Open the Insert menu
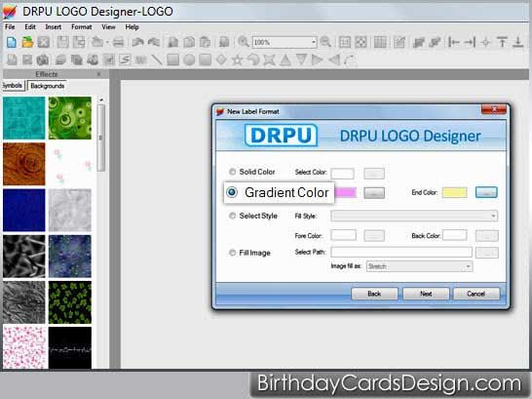 pyautogui.click(x=54, y=26)
